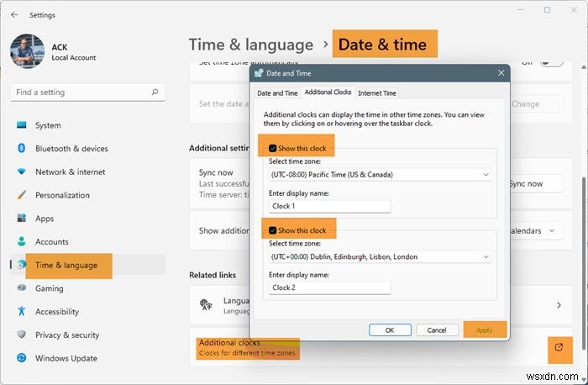The image size is (588, 385).
Task: Click the Apps icon in sidebar
Action: 22,218
